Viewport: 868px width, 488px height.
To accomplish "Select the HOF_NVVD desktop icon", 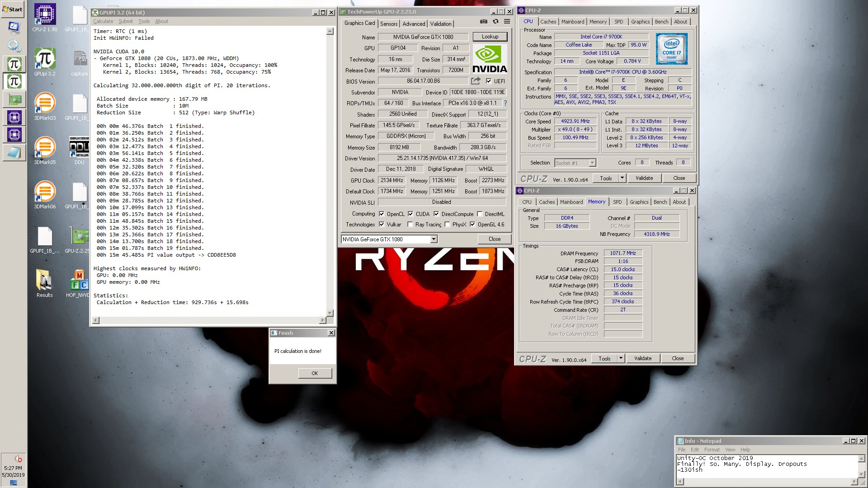I will pyautogui.click(x=78, y=283).
